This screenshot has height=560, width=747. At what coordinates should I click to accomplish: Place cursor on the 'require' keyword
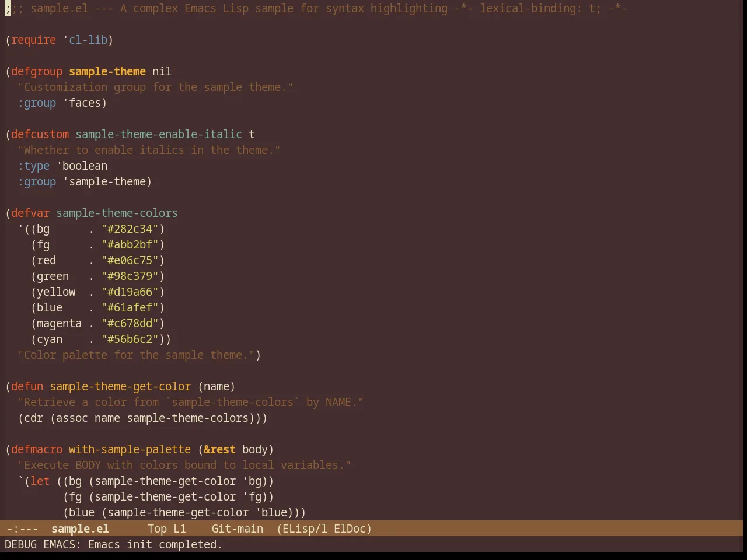tap(33, 40)
